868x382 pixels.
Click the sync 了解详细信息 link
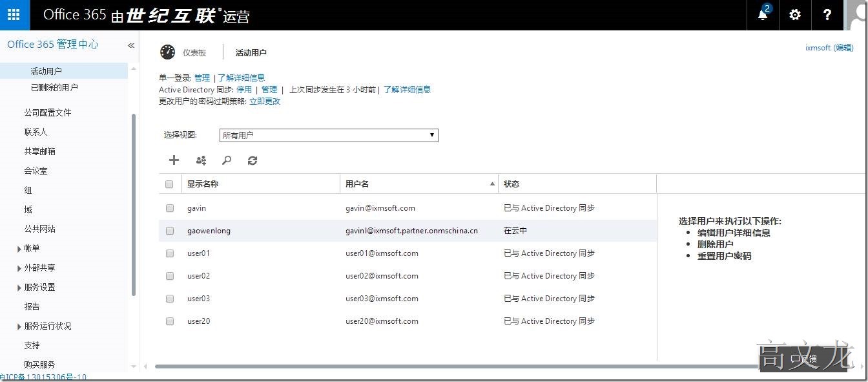[x=408, y=90]
